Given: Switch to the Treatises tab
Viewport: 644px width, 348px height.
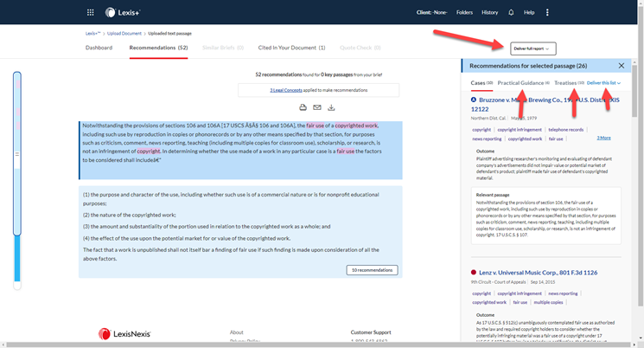Looking at the screenshot, I should tap(569, 83).
